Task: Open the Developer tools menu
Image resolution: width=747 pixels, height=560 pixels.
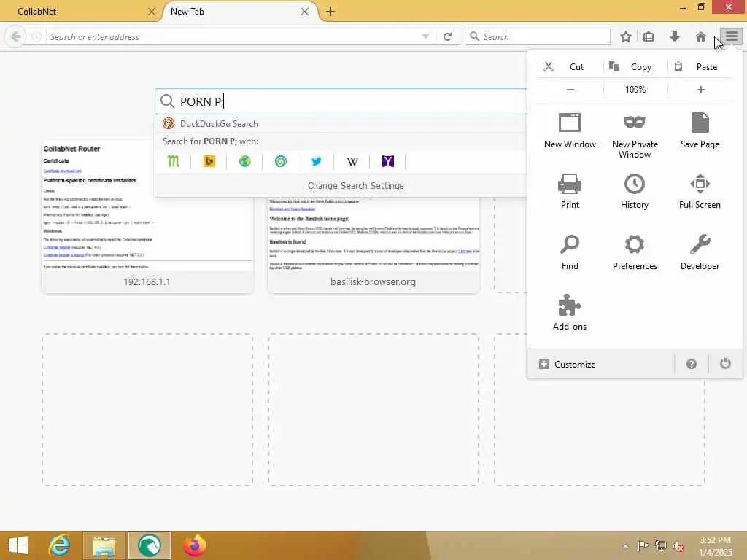Action: click(700, 252)
